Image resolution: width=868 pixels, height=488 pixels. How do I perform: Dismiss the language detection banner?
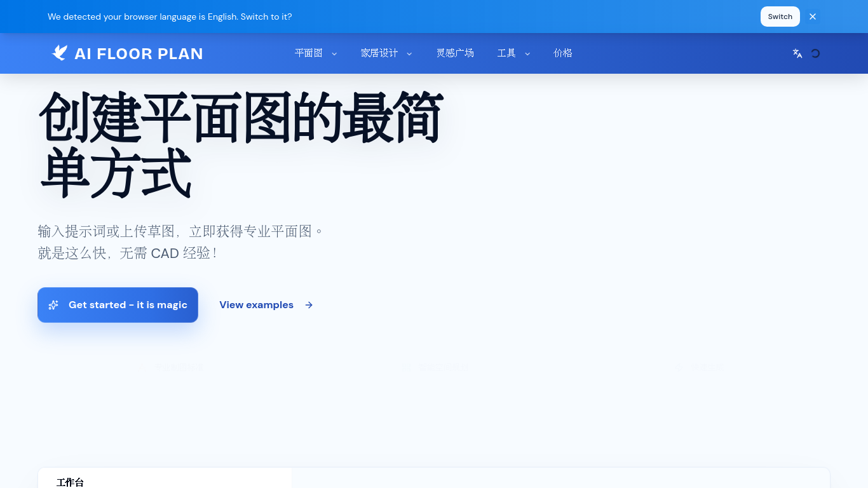813,17
